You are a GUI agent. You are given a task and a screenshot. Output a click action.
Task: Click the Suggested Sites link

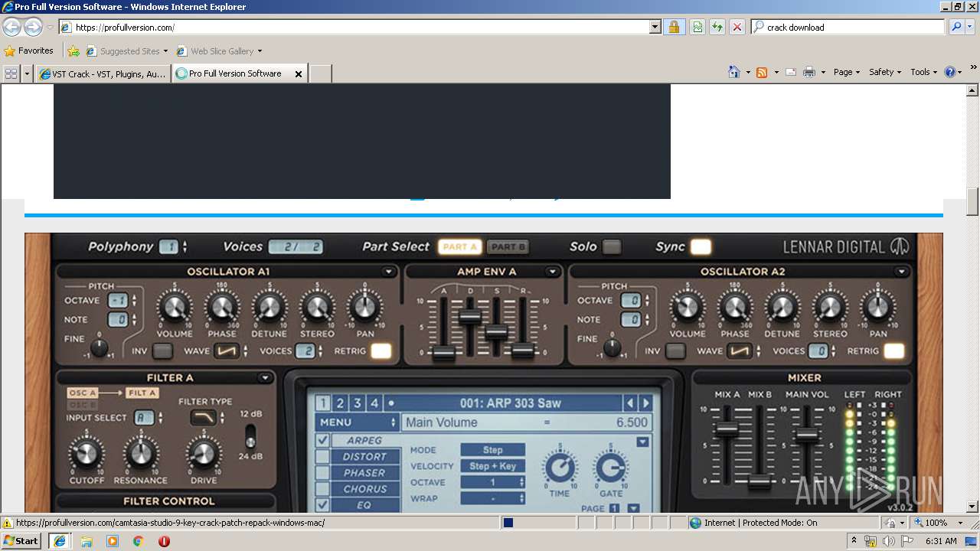tap(126, 51)
